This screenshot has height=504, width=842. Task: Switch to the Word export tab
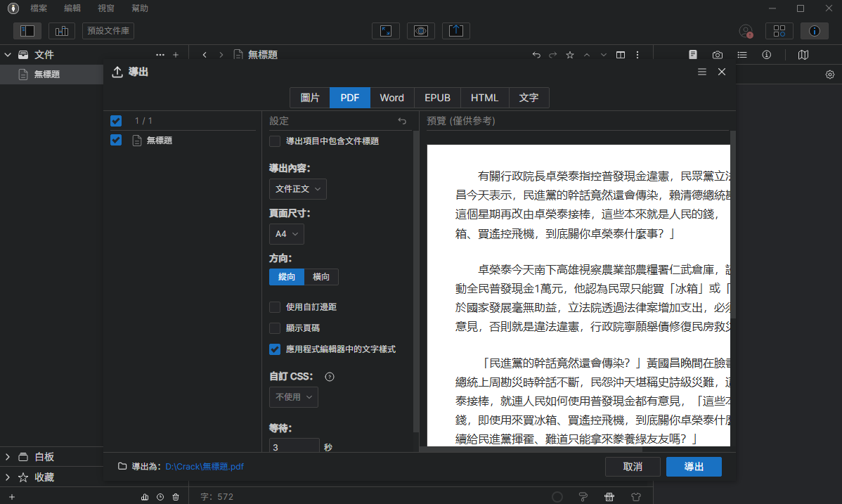tap(391, 98)
